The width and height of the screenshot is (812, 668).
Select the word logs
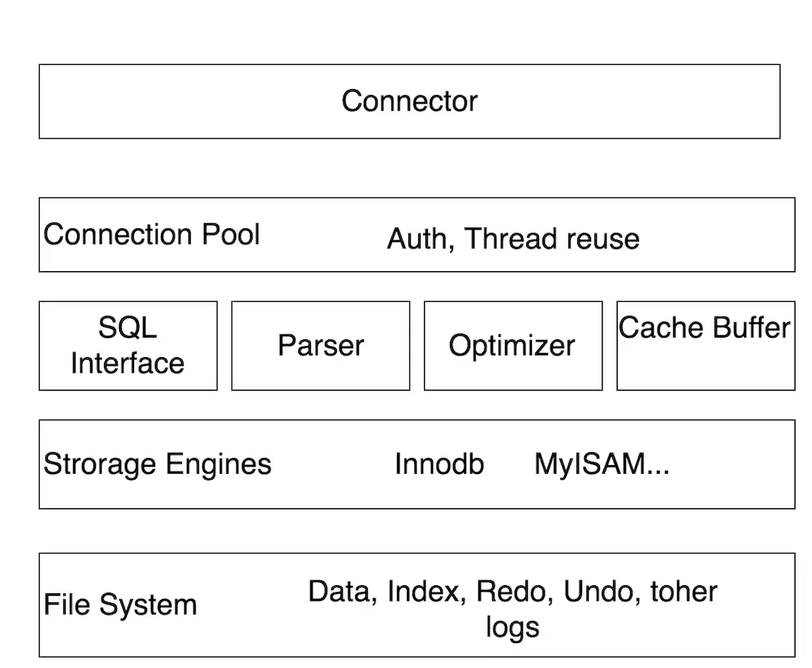pyautogui.click(x=512, y=627)
